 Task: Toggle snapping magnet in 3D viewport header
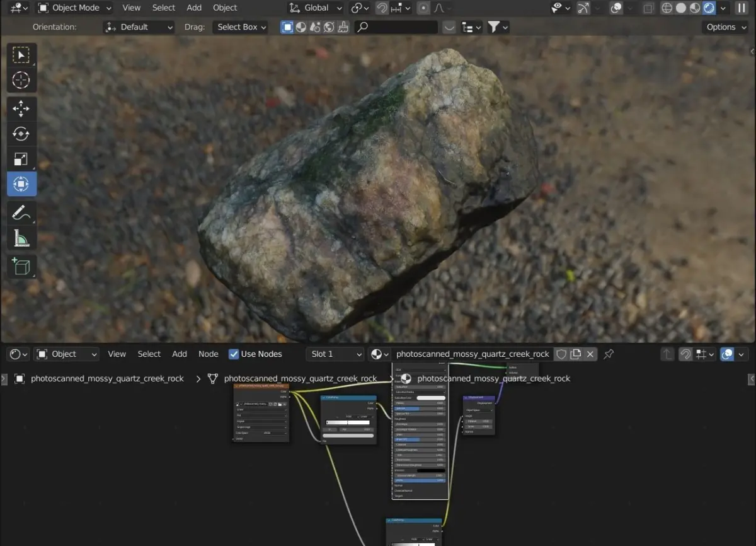(x=382, y=8)
